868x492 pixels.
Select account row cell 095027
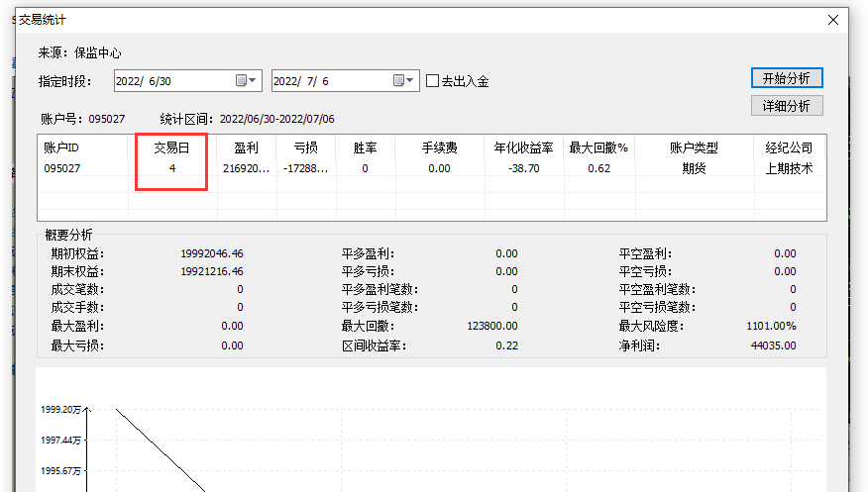pyautogui.click(x=62, y=168)
